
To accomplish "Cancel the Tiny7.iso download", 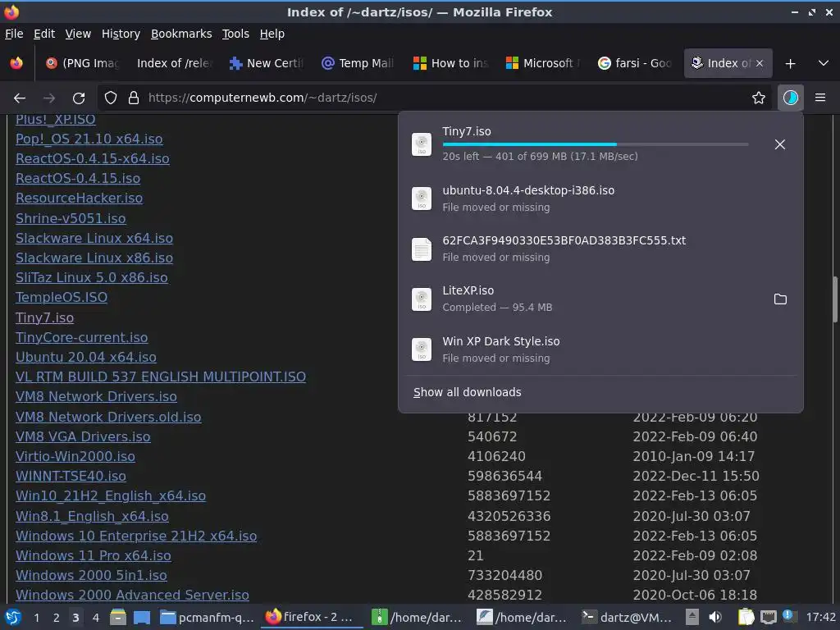I will [x=780, y=144].
